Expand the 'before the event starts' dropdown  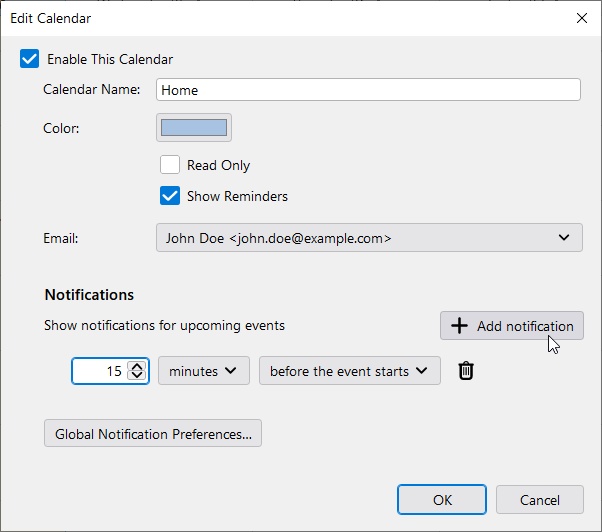[349, 371]
